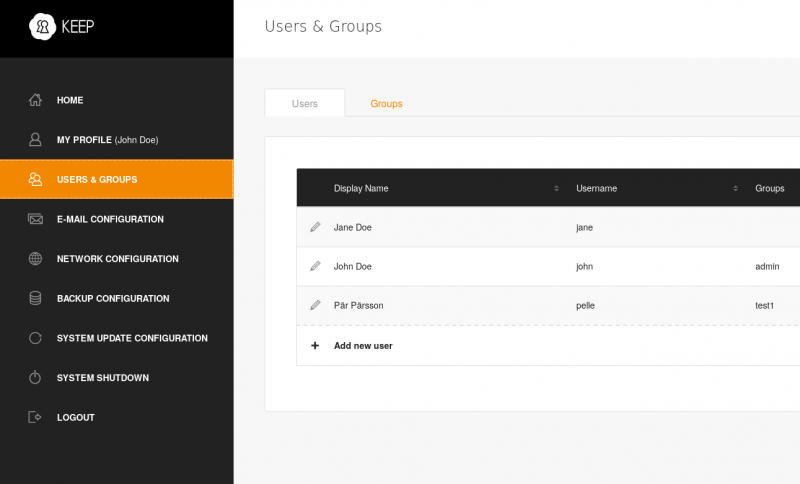Screen dimensions: 800x484
Task: Click the KEEP logo icon
Action: click(x=43, y=27)
